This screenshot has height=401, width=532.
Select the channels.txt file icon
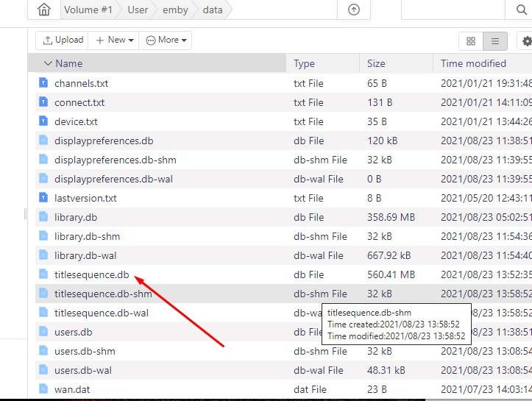click(x=43, y=82)
